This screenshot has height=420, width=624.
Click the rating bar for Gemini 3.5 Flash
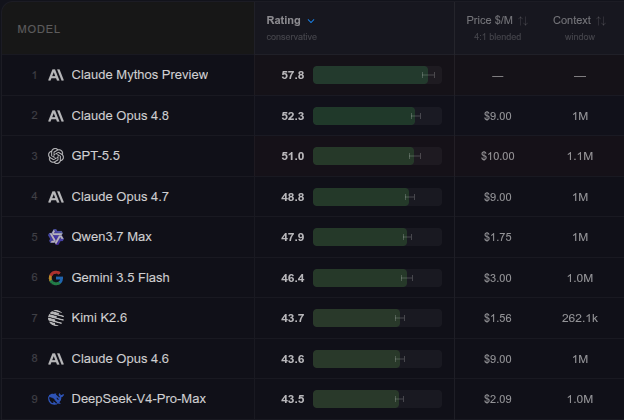[x=377, y=278]
